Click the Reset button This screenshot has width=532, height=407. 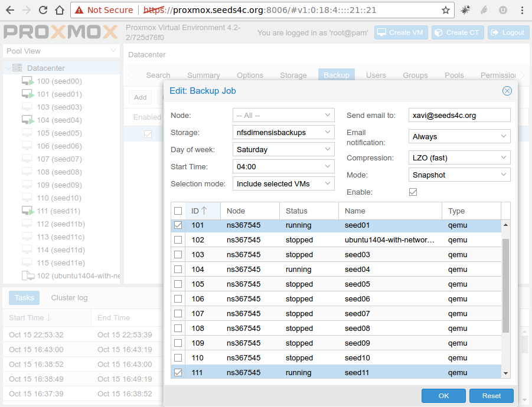tap(491, 396)
